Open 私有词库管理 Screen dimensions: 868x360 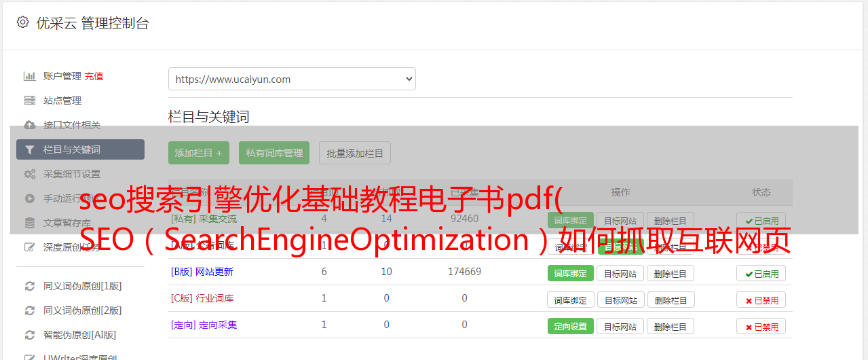coord(274,153)
